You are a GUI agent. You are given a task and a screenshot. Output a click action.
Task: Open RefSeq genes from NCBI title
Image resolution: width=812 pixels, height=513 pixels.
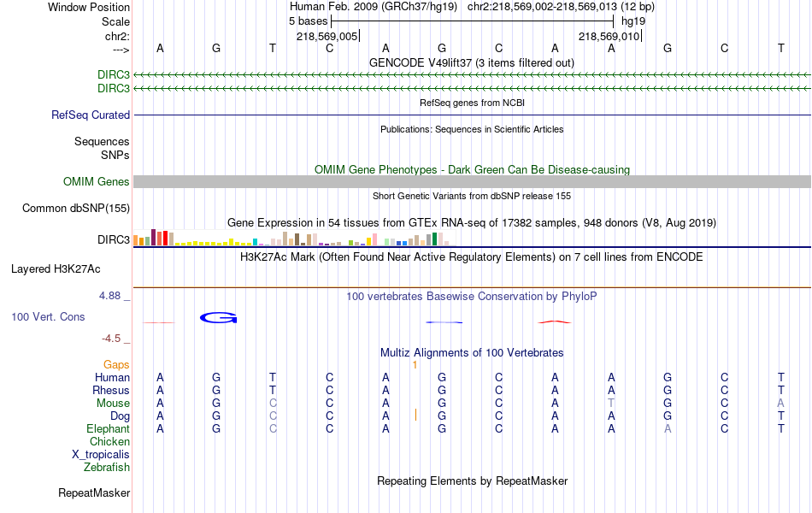(472, 103)
